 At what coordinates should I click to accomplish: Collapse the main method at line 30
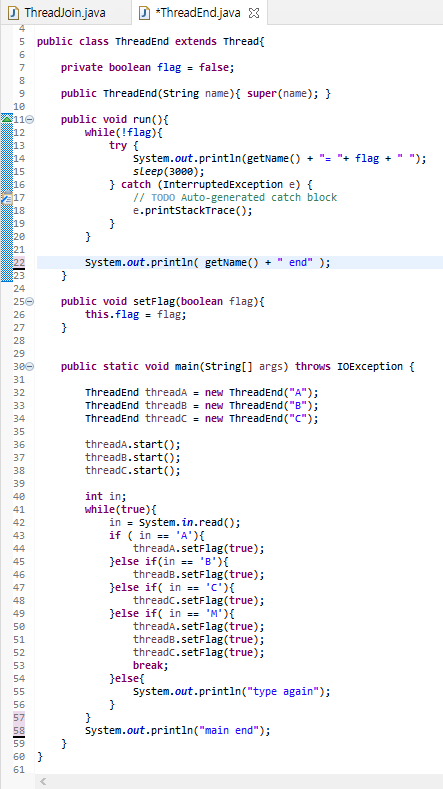coord(30,367)
